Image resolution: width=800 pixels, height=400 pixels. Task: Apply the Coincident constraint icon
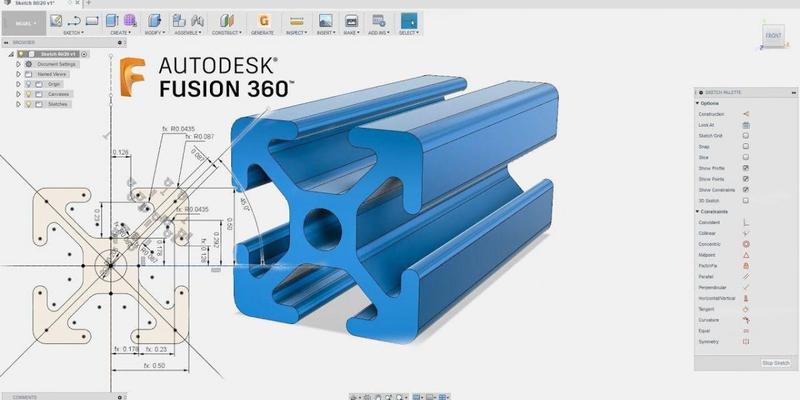[746, 222]
